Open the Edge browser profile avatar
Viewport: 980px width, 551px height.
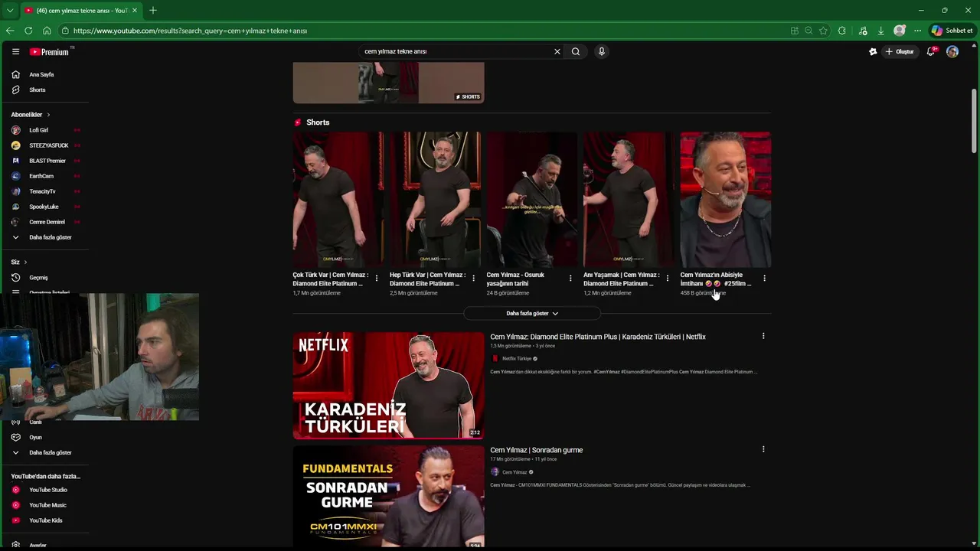coord(900,31)
